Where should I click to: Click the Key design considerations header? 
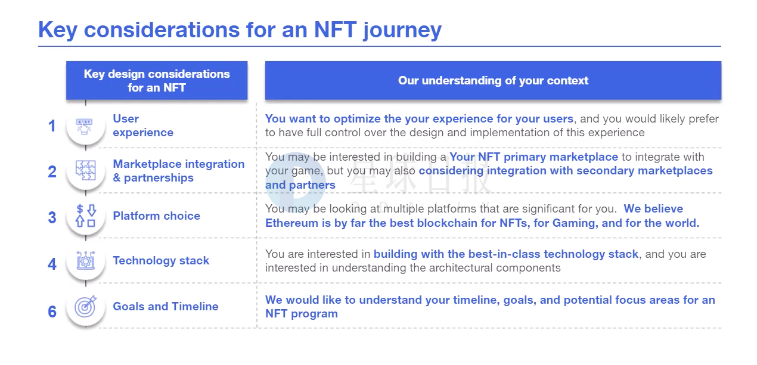tap(156, 81)
